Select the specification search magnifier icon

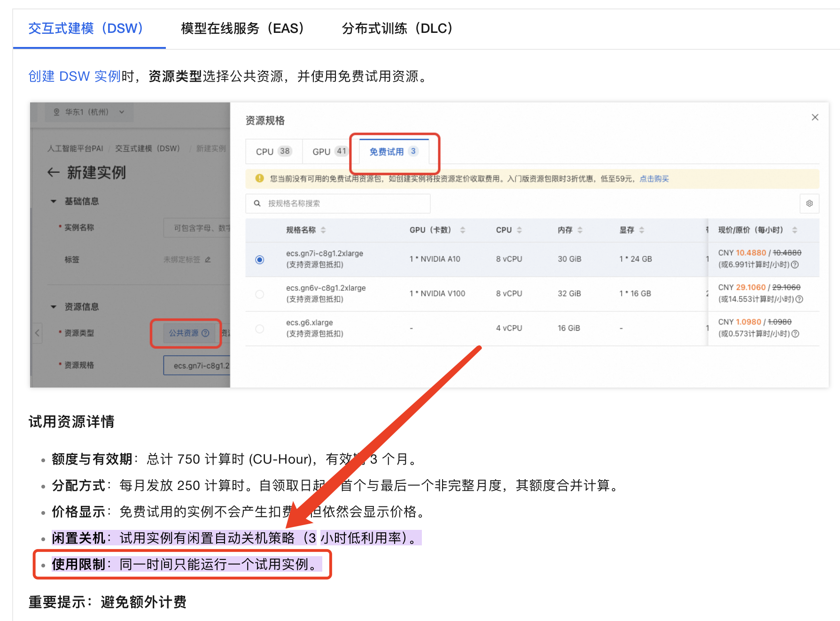[257, 203]
